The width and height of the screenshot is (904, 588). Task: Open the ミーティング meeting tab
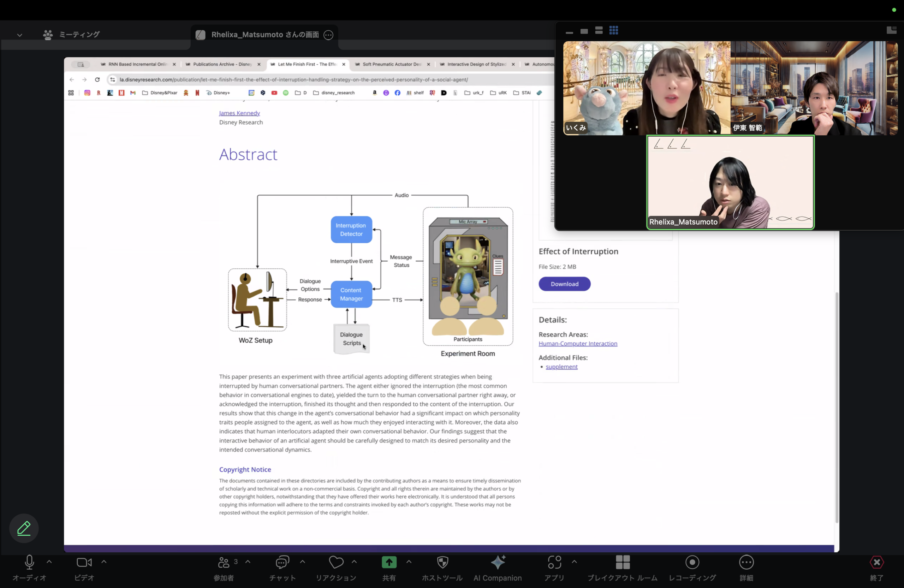(71, 35)
